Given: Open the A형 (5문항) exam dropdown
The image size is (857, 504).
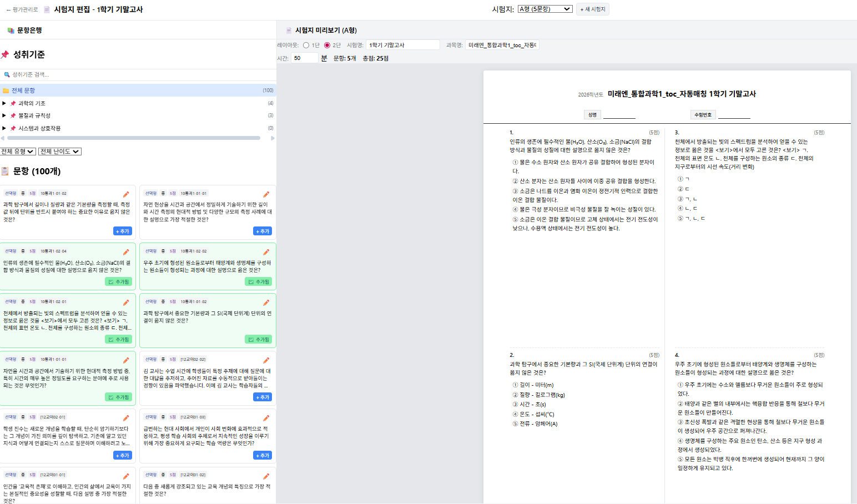Looking at the screenshot, I should tap(545, 8).
